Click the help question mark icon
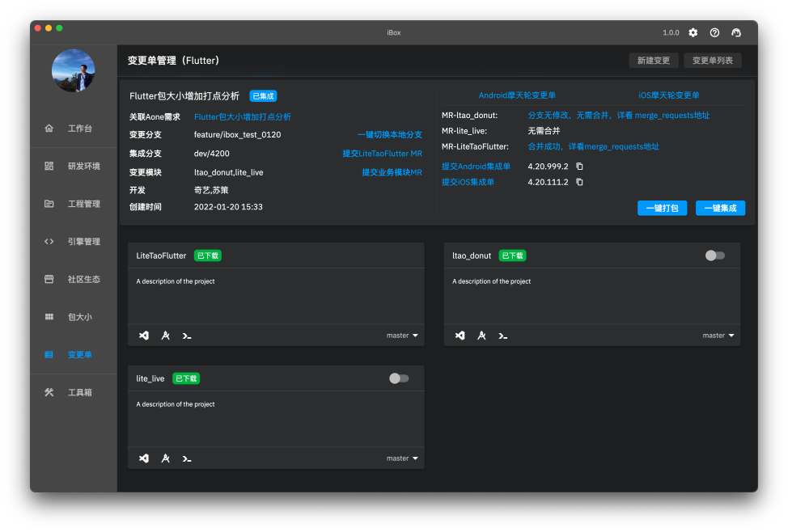This screenshot has height=532, width=788. [714, 32]
